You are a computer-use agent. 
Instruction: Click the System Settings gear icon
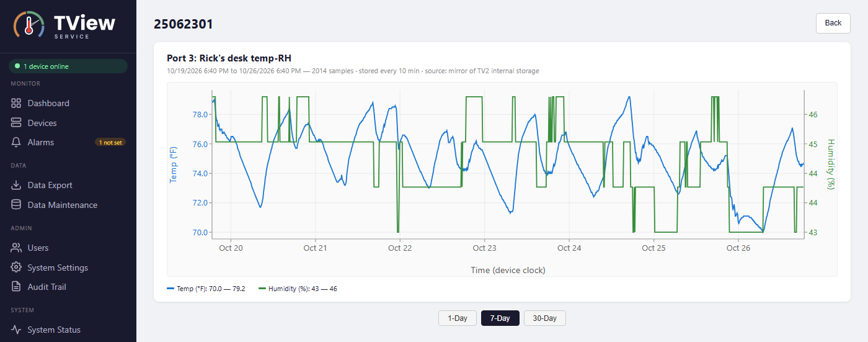pyautogui.click(x=16, y=268)
